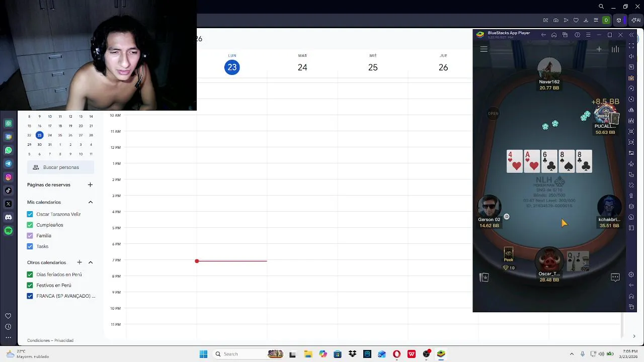Toggle the Familia calendar checkbox
This screenshot has height=362, width=644.
pos(30,235)
